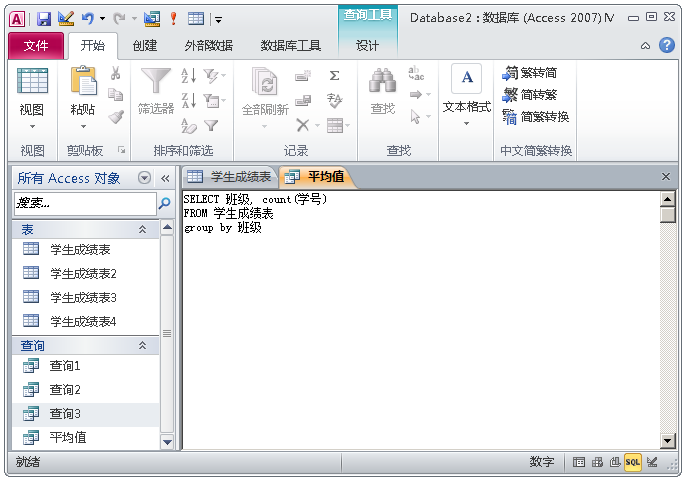Click the Text Format A icon

467,78
